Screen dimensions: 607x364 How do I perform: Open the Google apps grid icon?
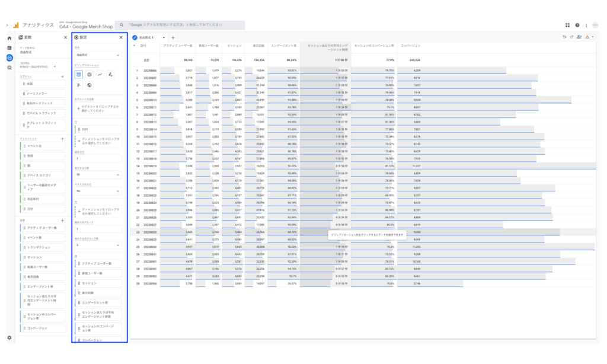567,25
